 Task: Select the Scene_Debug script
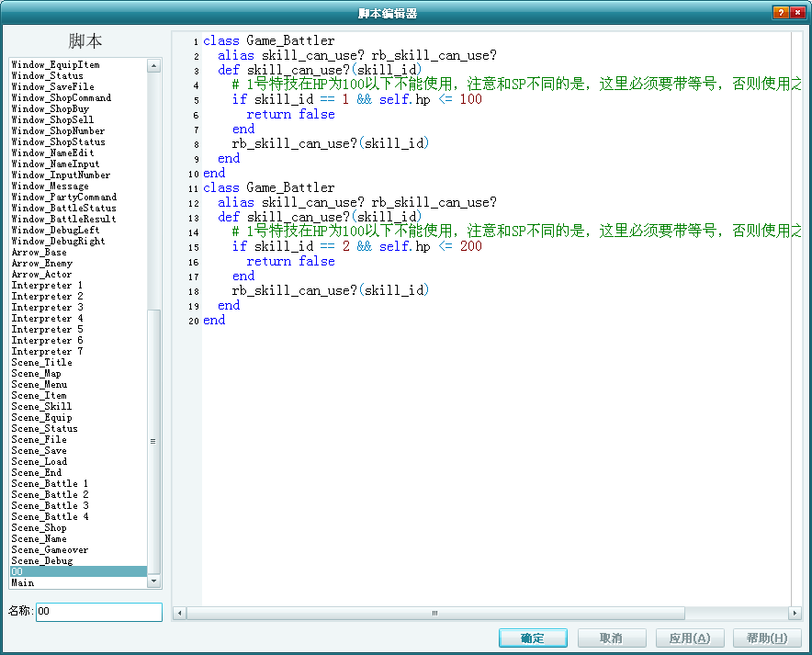tap(78, 560)
